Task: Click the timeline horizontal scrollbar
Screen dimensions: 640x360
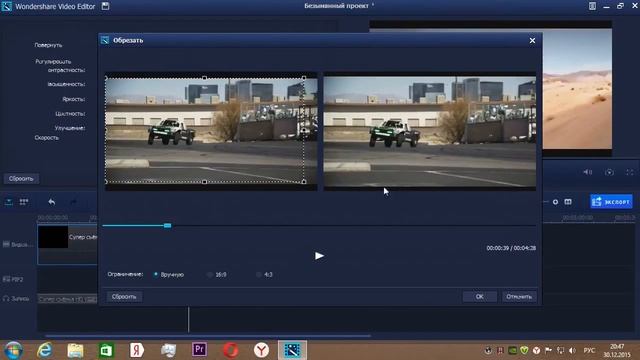Action: tap(208, 336)
